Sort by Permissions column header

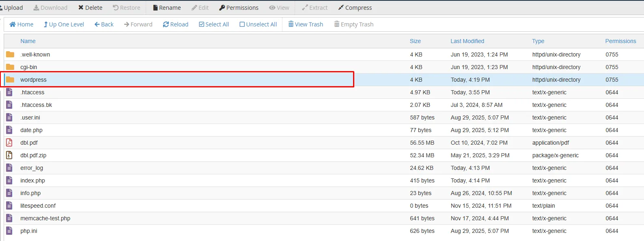click(x=620, y=41)
